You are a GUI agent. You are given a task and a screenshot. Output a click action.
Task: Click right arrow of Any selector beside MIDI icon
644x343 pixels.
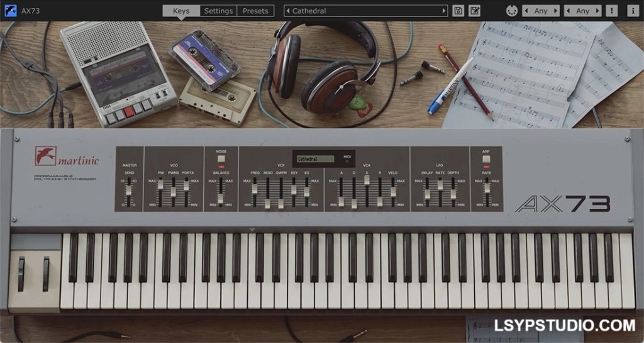555,11
